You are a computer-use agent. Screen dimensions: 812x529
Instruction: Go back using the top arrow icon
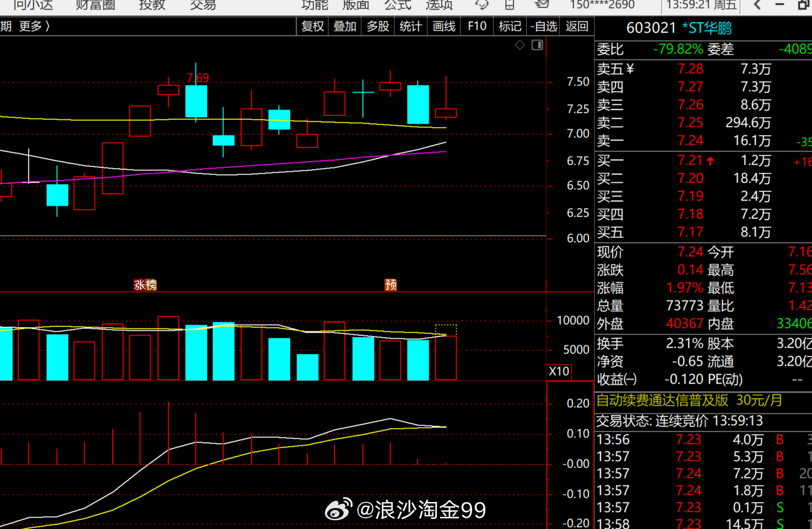click(757, 5)
